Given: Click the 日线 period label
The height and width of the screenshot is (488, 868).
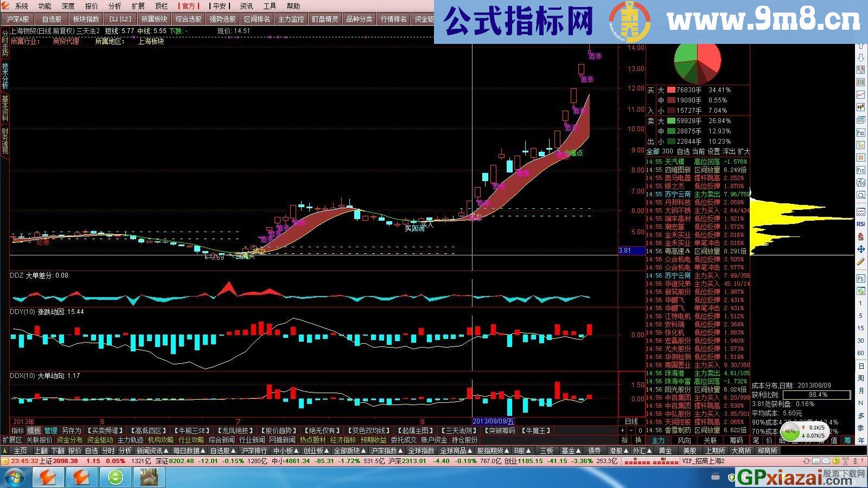Looking at the screenshot, I should pos(631,421).
